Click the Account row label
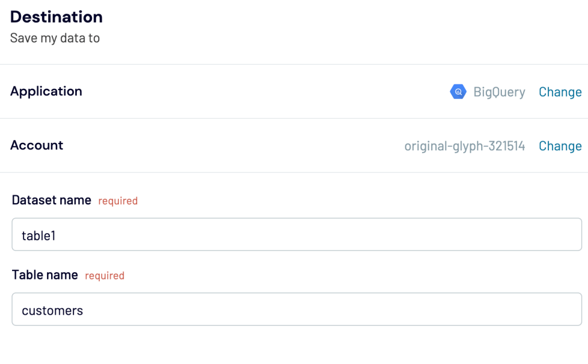This screenshot has height=364, width=588. (x=37, y=145)
